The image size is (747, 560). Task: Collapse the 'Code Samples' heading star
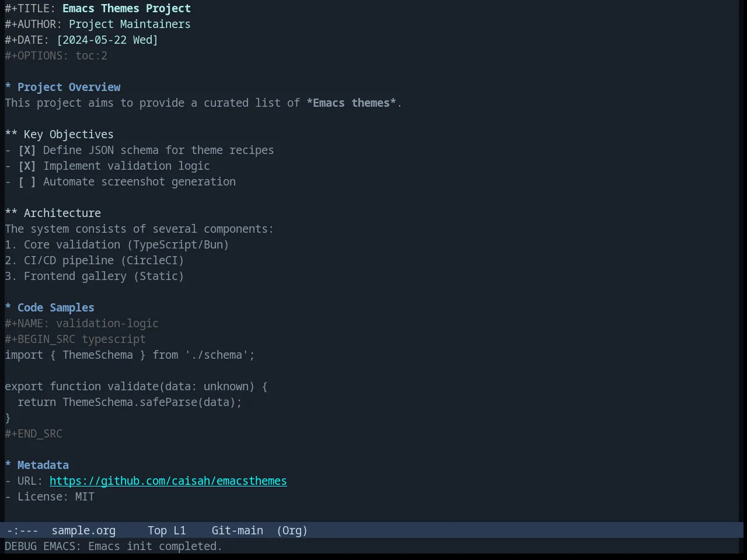point(8,308)
